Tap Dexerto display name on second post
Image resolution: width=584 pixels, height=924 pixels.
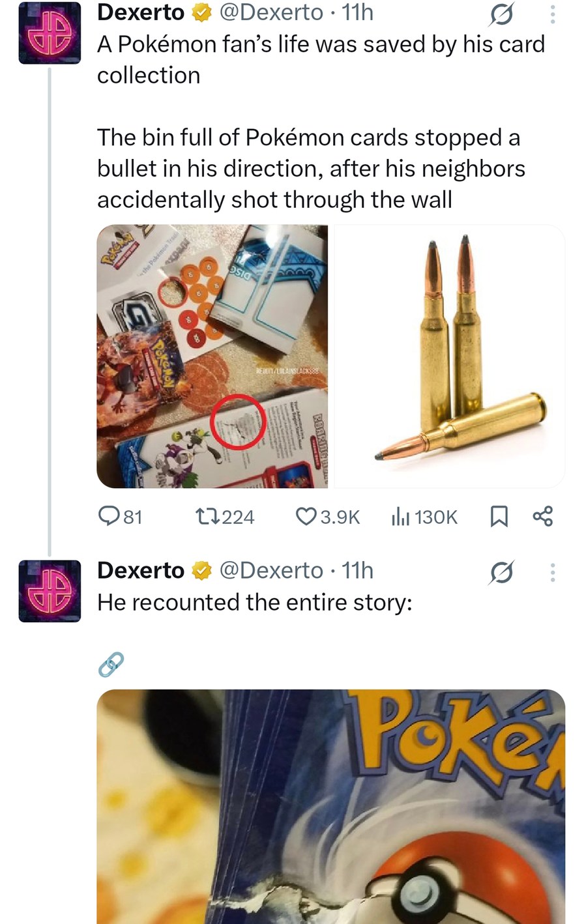click(141, 571)
